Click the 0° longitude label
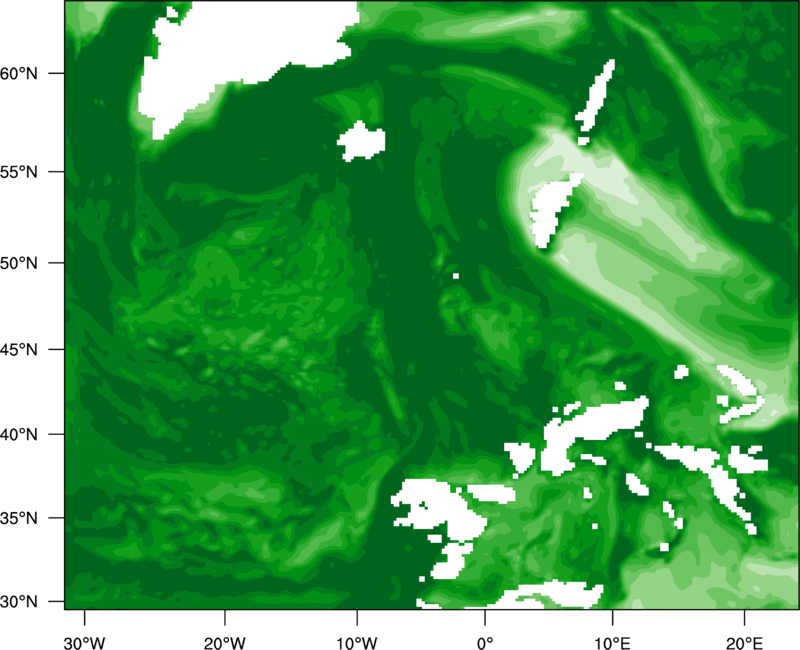800x650 pixels. (485, 643)
